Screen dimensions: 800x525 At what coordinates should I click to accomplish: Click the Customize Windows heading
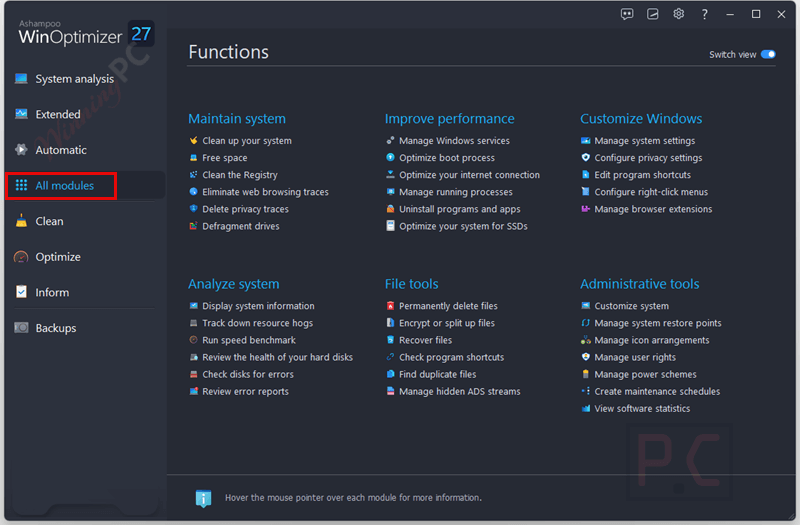[x=641, y=118]
